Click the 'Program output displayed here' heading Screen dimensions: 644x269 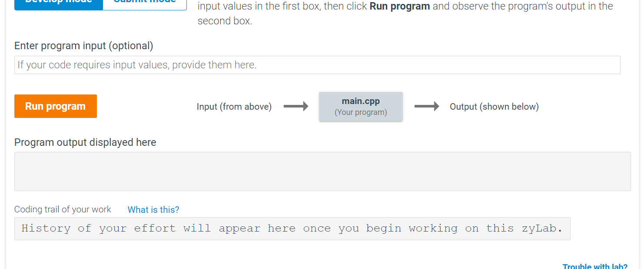85,142
